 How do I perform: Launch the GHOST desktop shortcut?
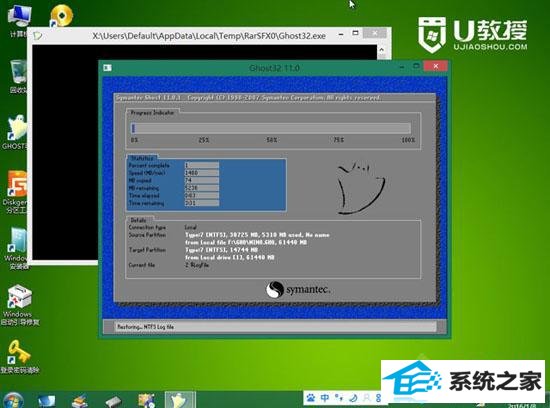[x=15, y=132]
